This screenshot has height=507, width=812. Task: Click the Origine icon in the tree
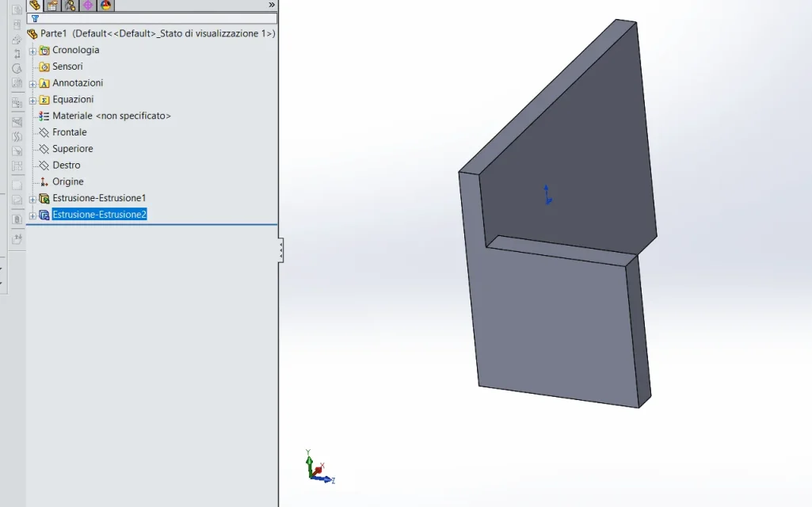click(44, 181)
